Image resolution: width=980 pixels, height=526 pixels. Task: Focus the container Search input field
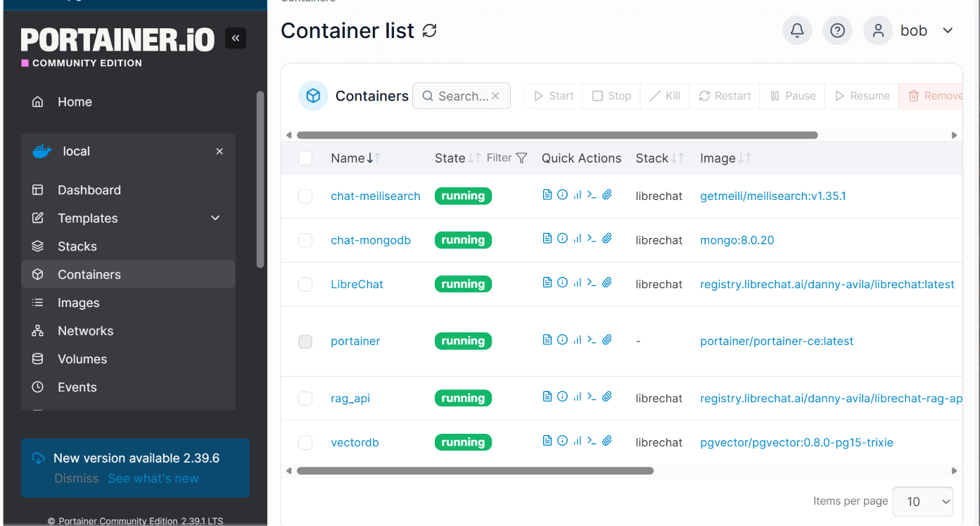coord(462,96)
